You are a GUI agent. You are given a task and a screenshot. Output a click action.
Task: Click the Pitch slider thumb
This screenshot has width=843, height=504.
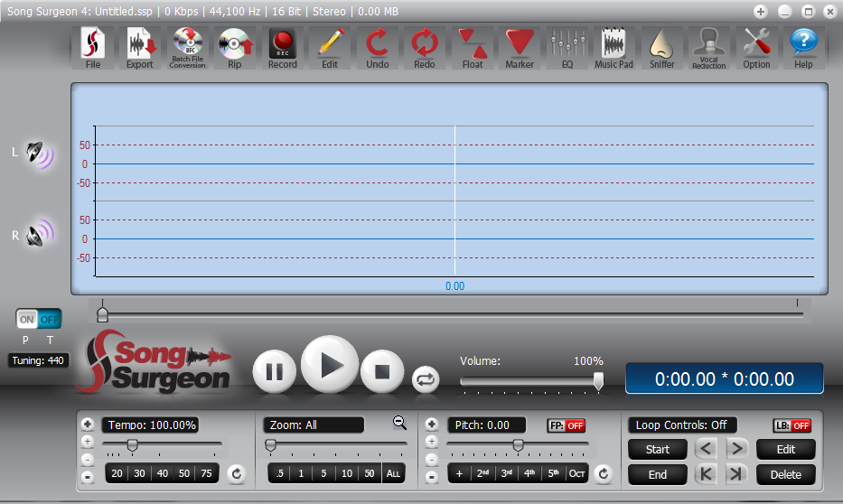tap(519, 444)
